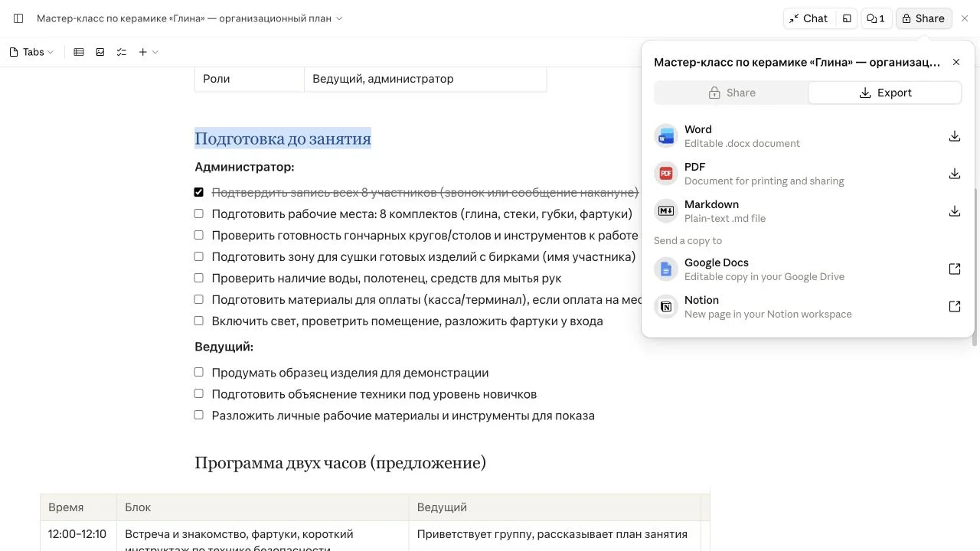Open the Tabs dropdown
980x551 pixels.
pyautogui.click(x=32, y=52)
